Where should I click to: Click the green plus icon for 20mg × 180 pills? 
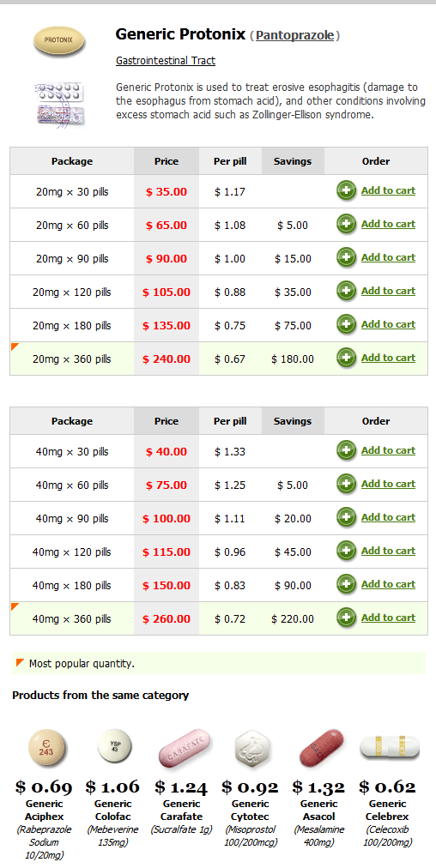tap(346, 324)
